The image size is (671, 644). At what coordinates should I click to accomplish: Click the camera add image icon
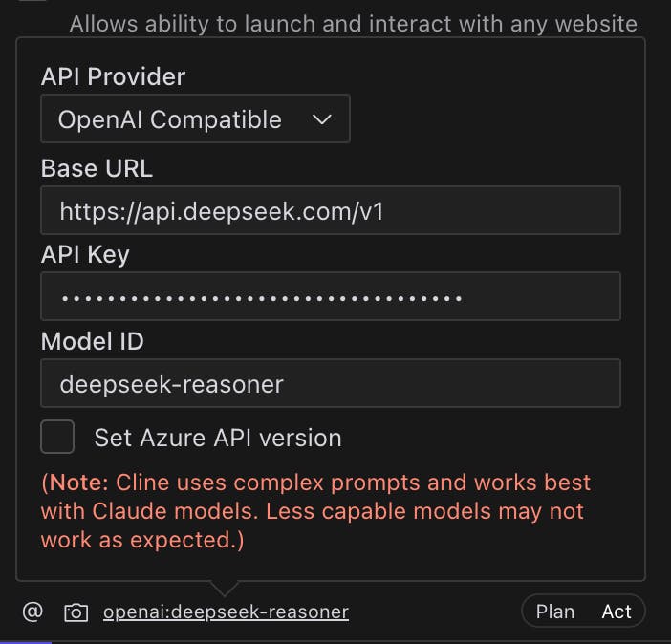pos(76,612)
